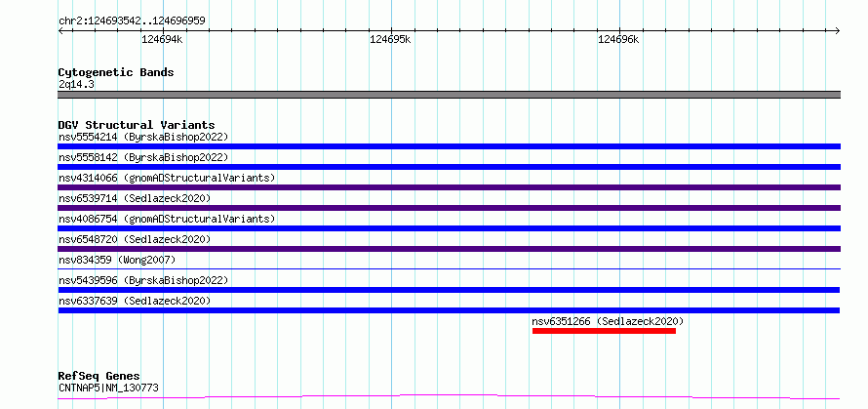Click the purple bar under nsv4314066

click(449, 187)
